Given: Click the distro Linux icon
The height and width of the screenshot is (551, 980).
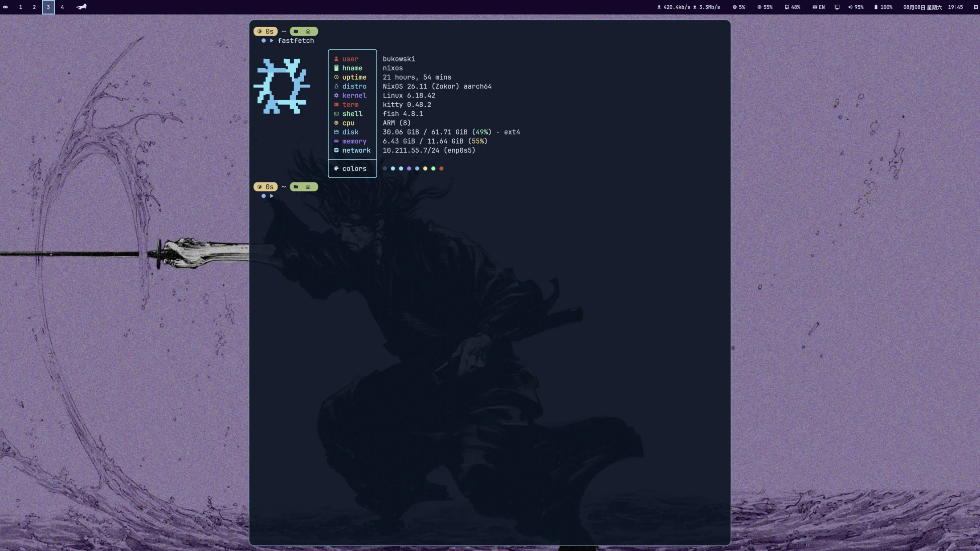Looking at the screenshot, I should coord(336,86).
